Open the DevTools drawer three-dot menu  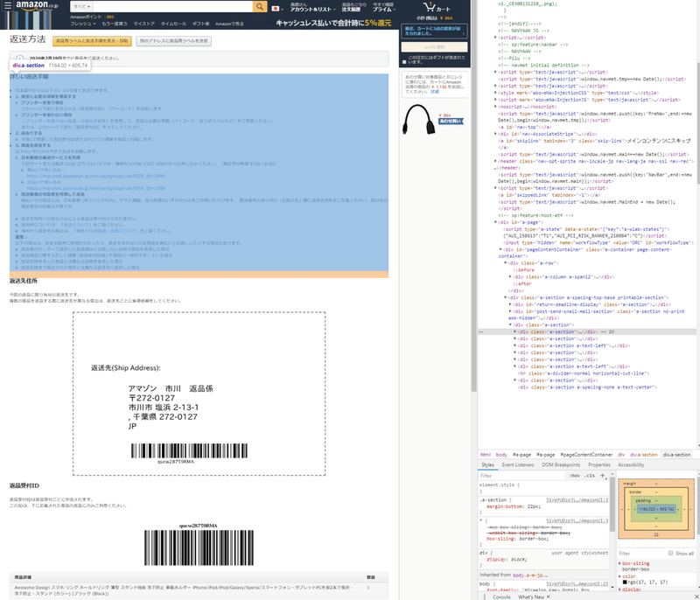click(485, 597)
